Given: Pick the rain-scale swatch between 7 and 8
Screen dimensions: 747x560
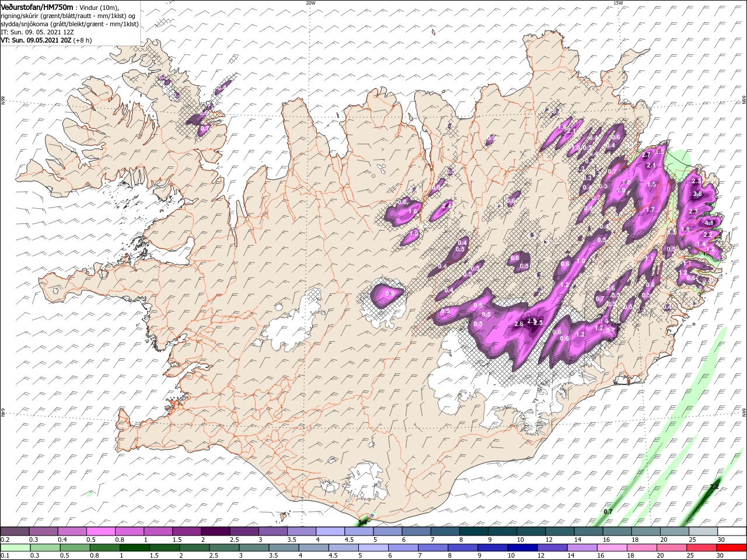Looking at the screenshot, I should coord(433,548).
